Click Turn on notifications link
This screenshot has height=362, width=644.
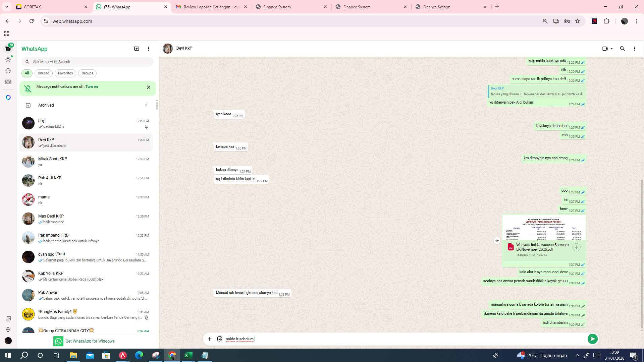pyautogui.click(x=92, y=86)
